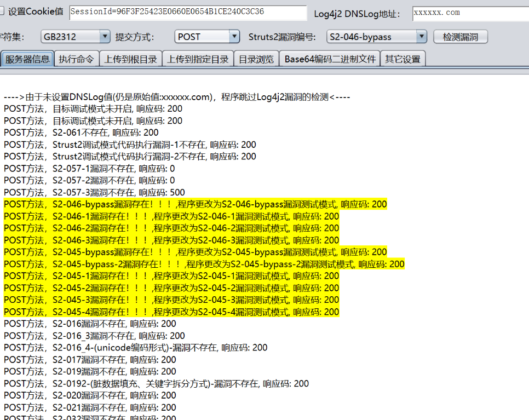Click the SessionId cookie value input field
The height and width of the screenshot is (420, 529).
(x=187, y=12)
